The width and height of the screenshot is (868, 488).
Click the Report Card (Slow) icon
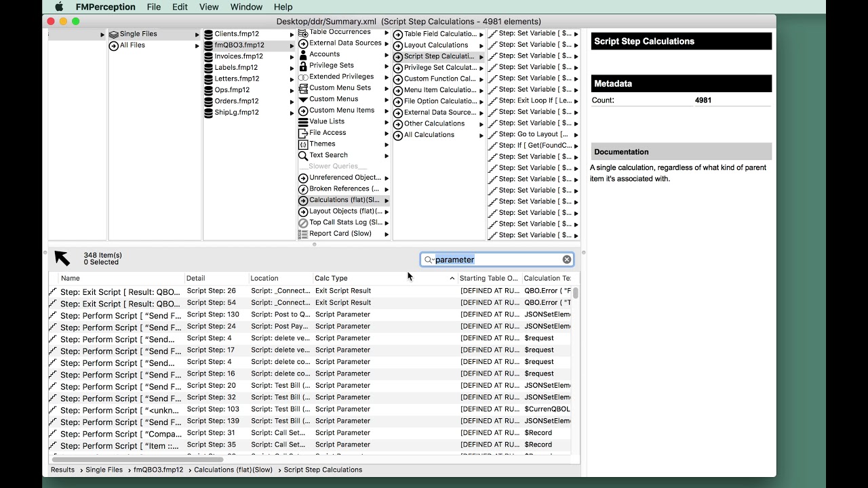303,234
